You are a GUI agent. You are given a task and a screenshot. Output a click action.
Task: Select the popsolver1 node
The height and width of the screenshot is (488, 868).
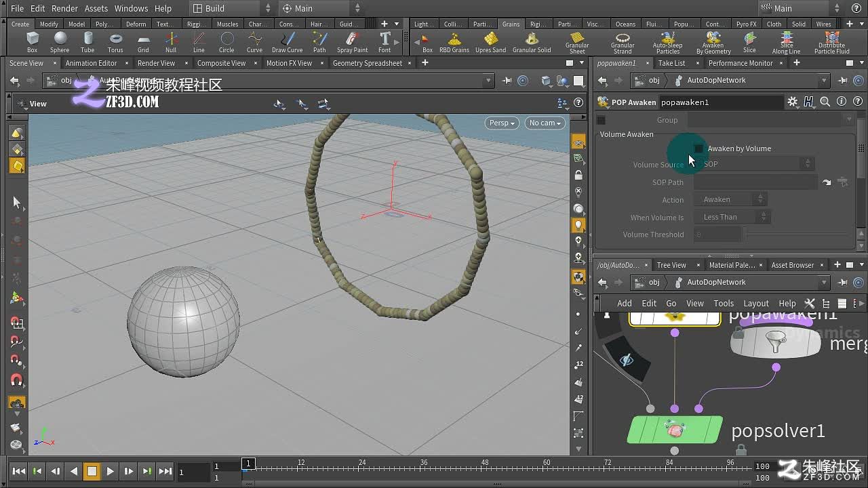[x=675, y=430]
